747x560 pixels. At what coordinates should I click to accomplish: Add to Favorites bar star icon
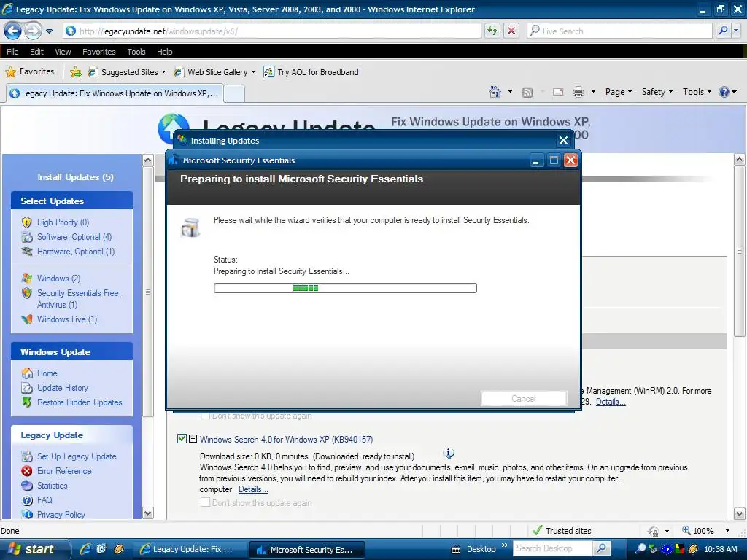click(75, 72)
